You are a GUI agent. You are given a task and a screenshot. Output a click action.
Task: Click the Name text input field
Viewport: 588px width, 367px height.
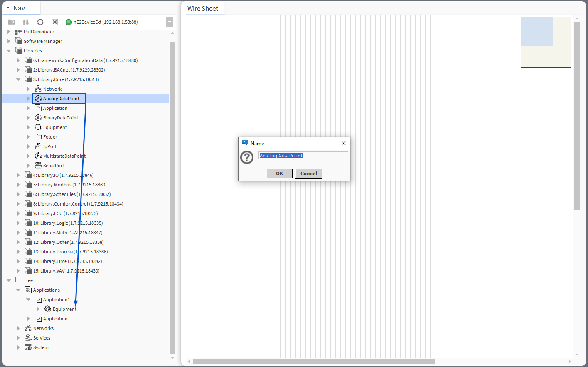(x=303, y=156)
